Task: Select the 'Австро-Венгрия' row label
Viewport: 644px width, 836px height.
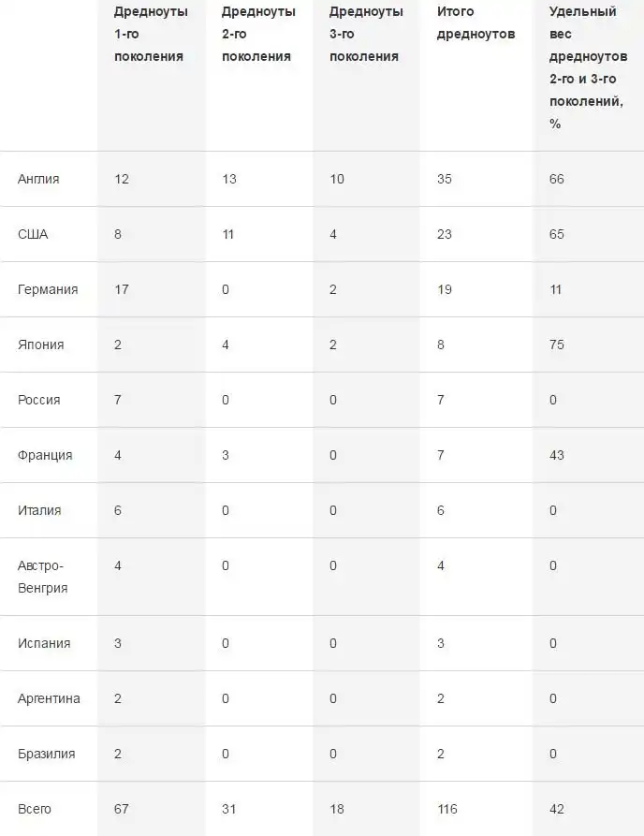Action: tap(43, 577)
